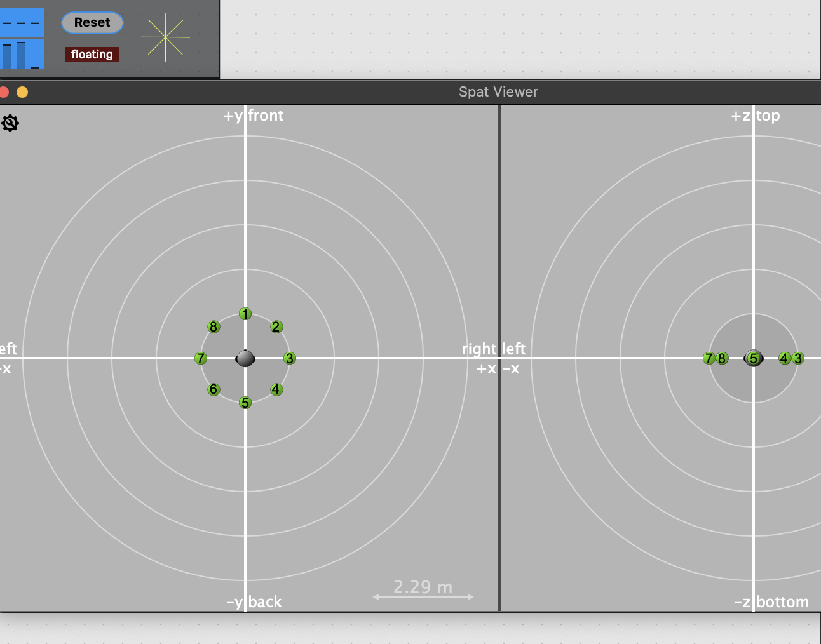Click the yellow star-shaped icon
Image resolution: width=821 pixels, height=644 pixels.
coord(165,37)
